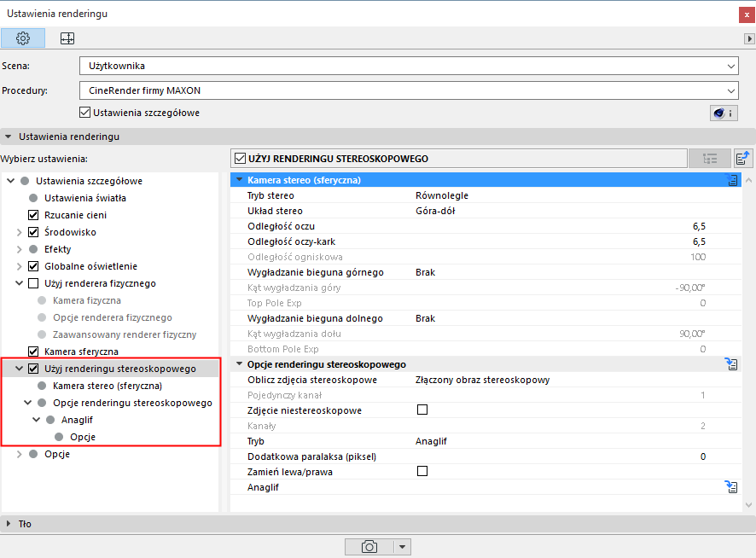Click the Odległość ogniskowa row
The height and width of the screenshot is (558, 756).
(486, 257)
